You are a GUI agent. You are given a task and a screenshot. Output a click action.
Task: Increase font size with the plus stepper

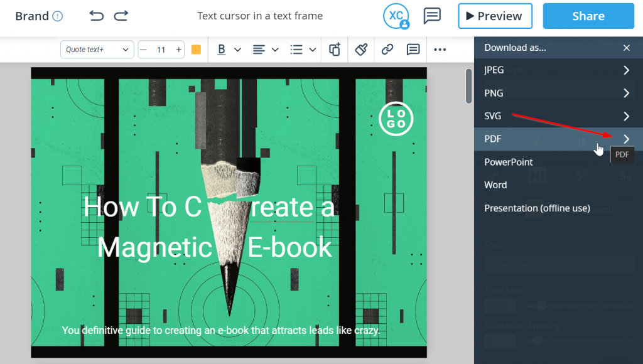coord(179,49)
